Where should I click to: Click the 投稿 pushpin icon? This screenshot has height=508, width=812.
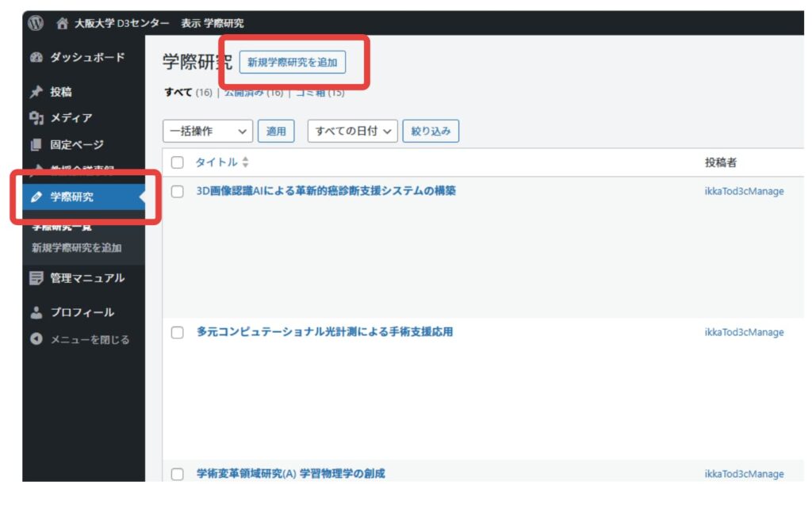[x=36, y=92]
